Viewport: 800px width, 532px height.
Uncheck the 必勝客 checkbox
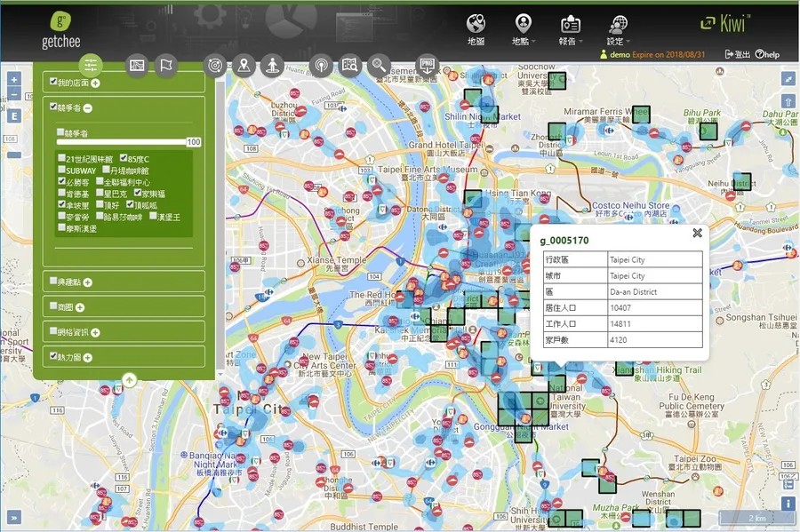click(x=61, y=181)
